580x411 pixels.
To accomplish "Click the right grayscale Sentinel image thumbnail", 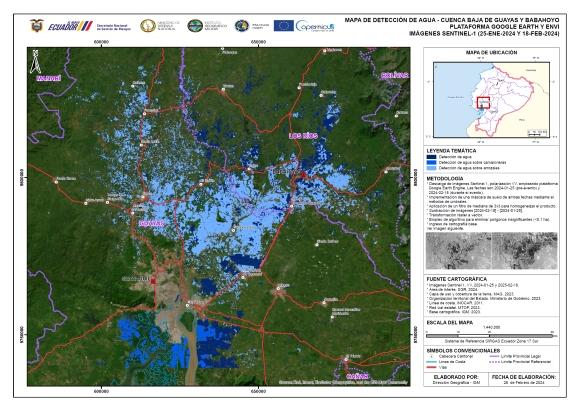I will pos(525,251).
